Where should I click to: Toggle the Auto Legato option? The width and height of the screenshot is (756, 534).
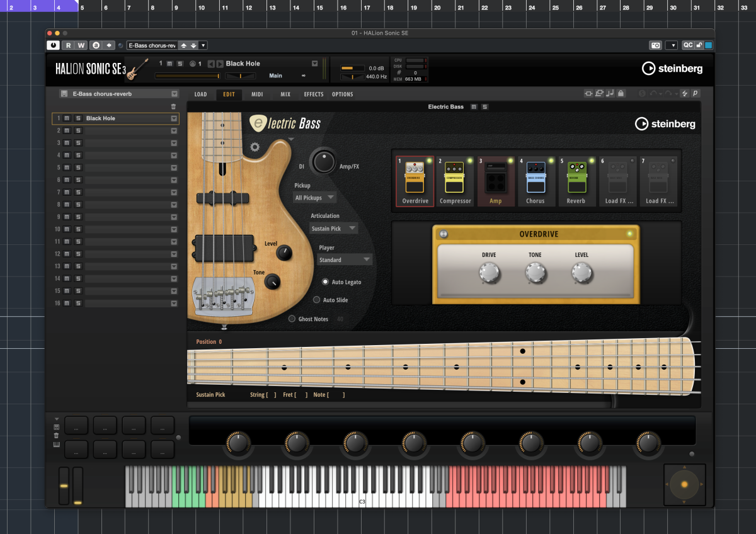326,282
